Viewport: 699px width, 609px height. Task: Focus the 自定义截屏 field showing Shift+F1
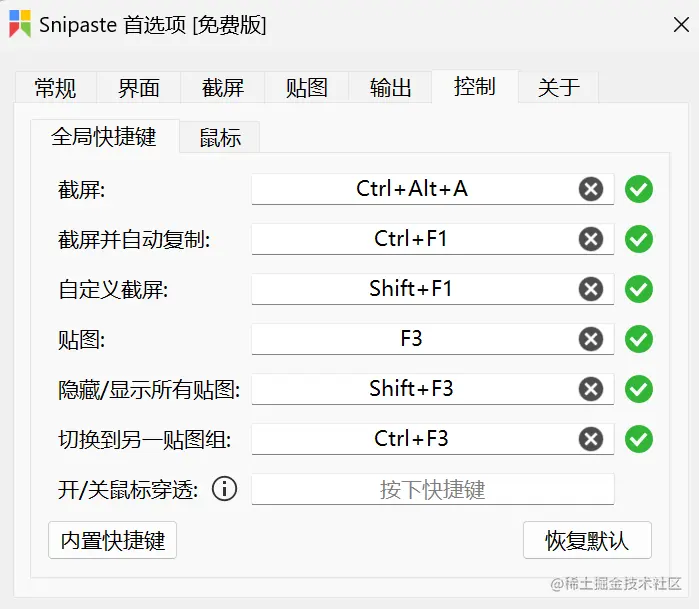[432, 289]
